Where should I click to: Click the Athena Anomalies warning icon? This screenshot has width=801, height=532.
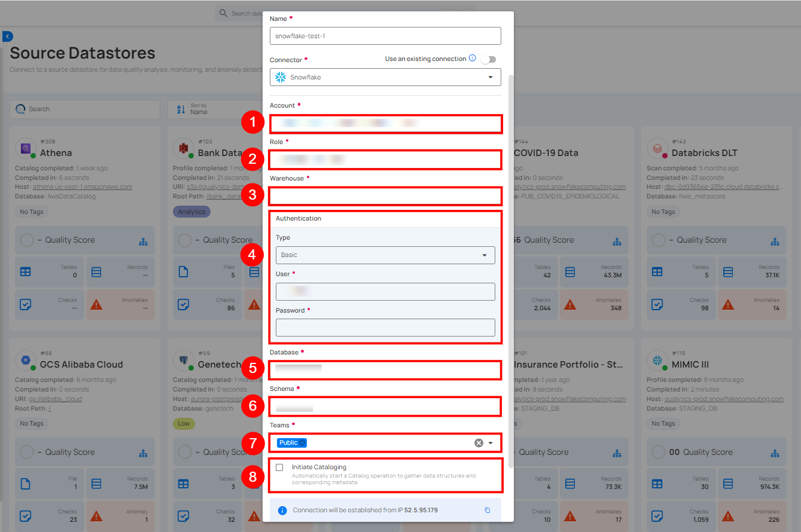click(x=96, y=304)
